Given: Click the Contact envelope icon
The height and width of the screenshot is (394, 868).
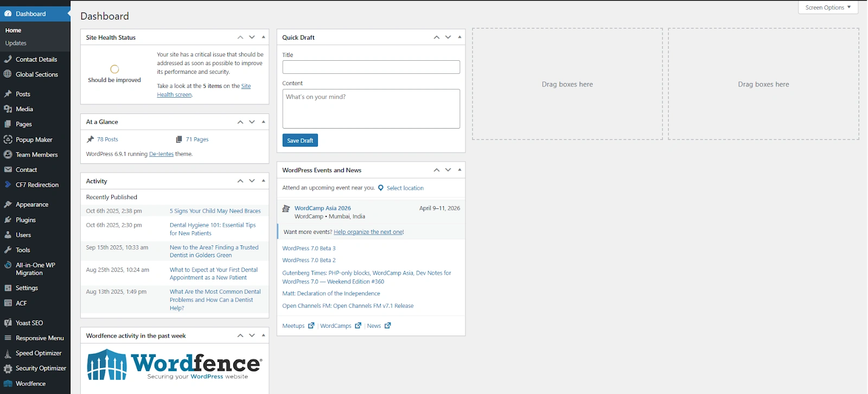Looking at the screenshot, I should (x=8, y=170).
